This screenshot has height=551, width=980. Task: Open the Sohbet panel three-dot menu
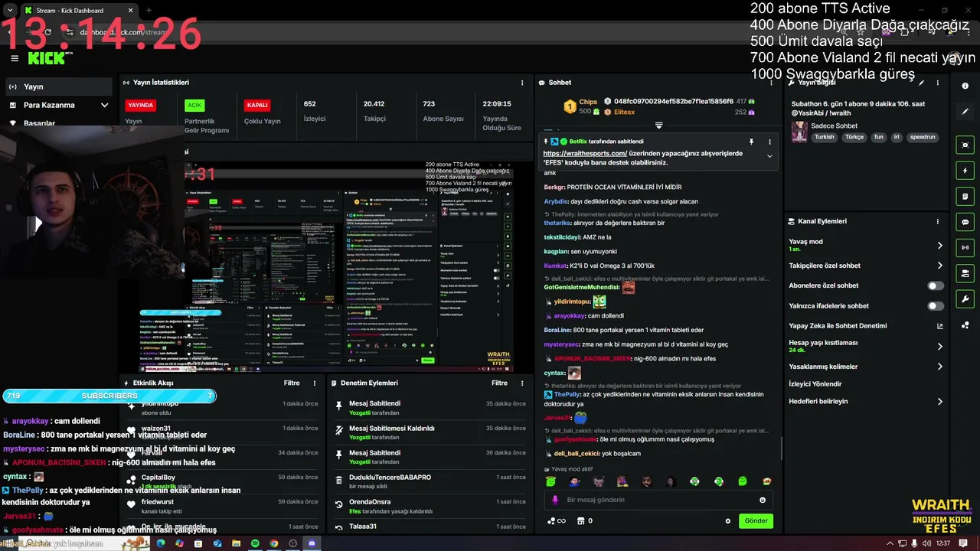769,83
